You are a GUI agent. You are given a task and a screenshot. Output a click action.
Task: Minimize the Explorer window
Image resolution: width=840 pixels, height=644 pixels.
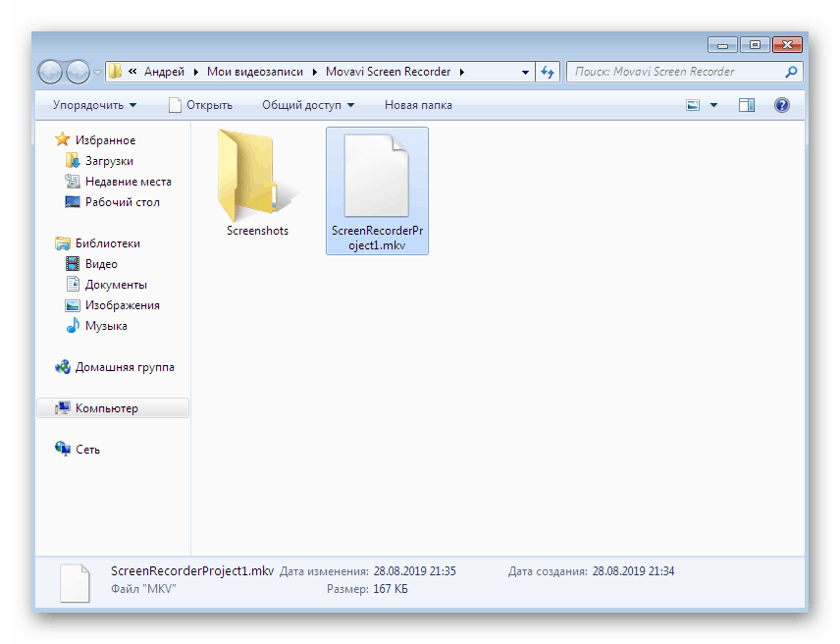[x=722, y=45]
